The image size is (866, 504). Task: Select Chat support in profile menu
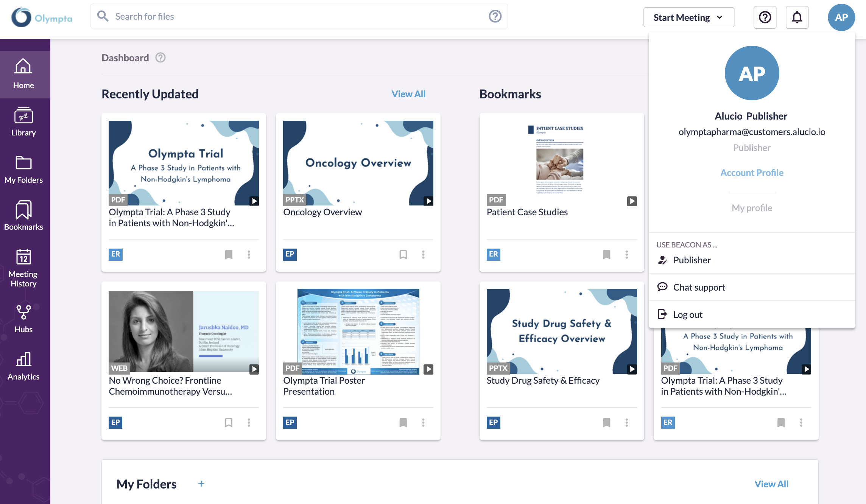point(699,287)
